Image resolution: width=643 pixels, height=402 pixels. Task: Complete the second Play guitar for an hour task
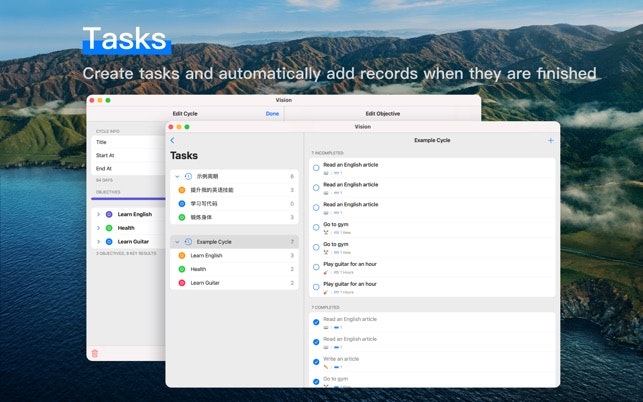point(316,287)
